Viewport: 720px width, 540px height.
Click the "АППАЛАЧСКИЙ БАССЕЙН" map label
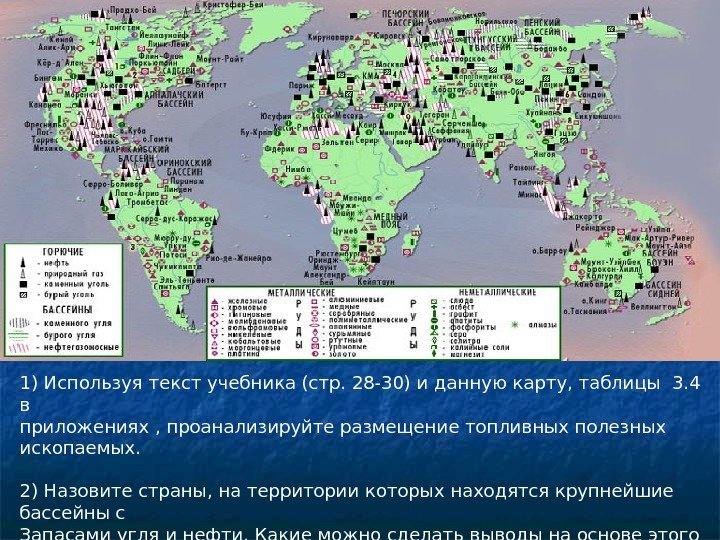(x=174, y=99)
